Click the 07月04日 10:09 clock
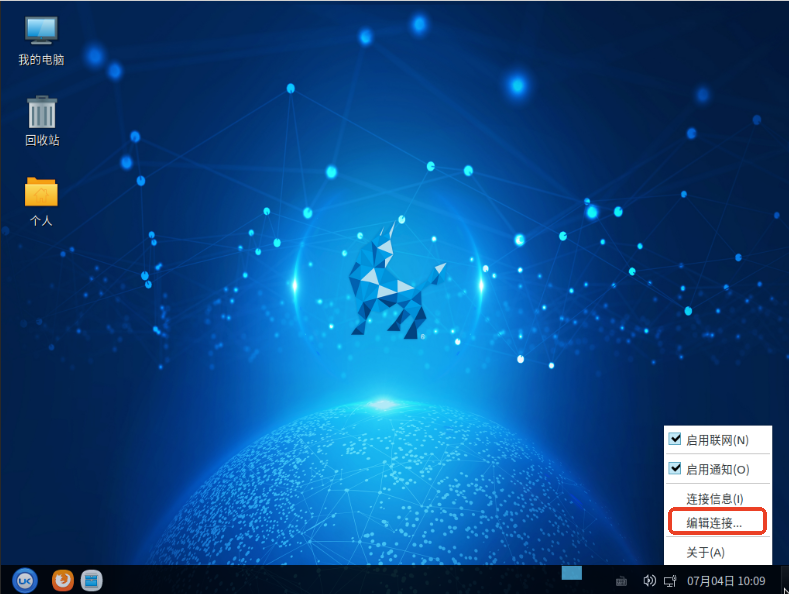This screenshot has width=789, height=594. click(x=726, y=581)
